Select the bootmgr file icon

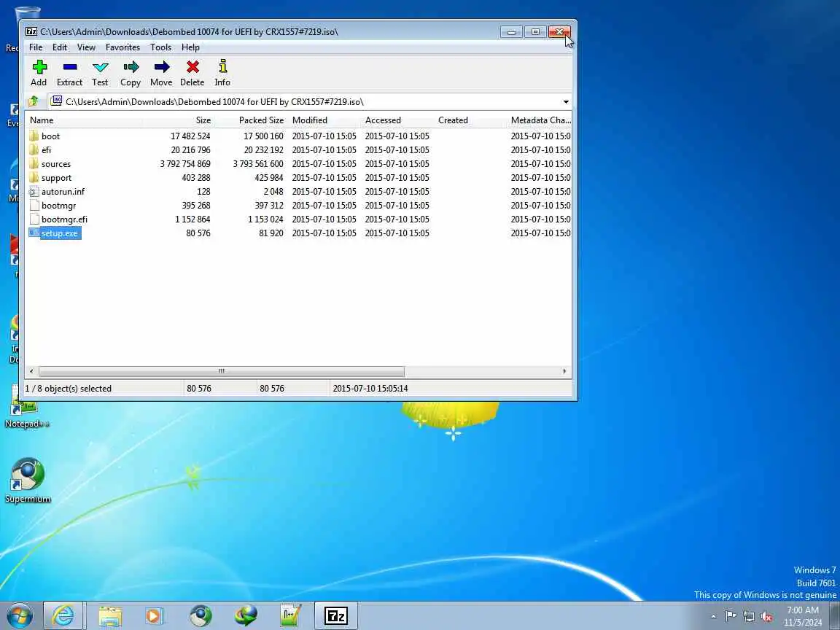34,205
